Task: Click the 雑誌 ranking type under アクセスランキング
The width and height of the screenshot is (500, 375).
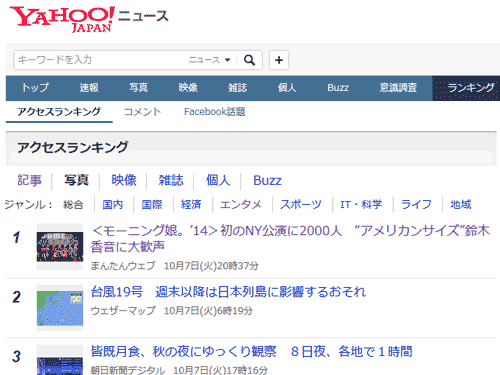Action: [x=171, y=180]
